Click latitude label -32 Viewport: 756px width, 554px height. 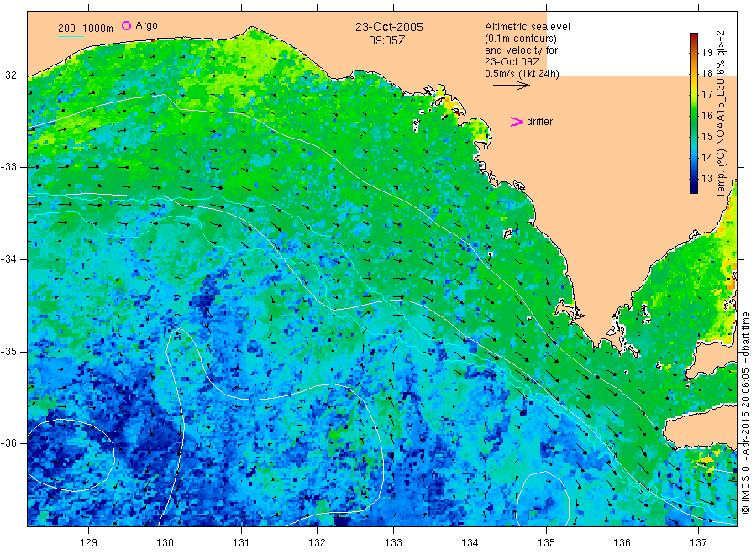pos(8,76)
